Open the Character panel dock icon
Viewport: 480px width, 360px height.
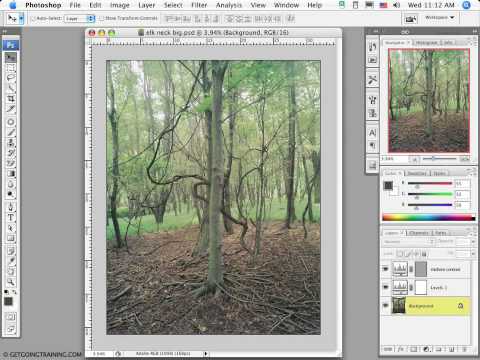(372, 133)
